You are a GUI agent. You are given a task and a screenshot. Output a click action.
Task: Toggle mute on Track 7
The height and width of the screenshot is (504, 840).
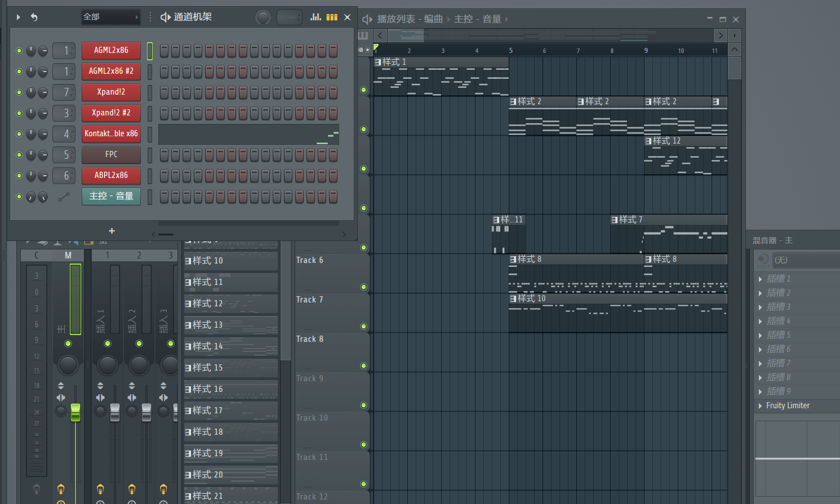point(363,327)
